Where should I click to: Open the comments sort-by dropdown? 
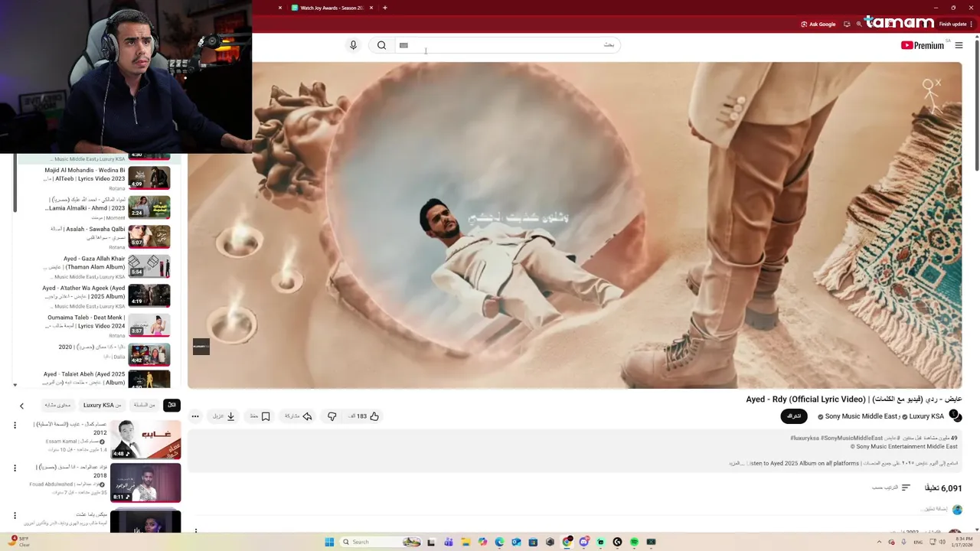[x=891, y=487]
